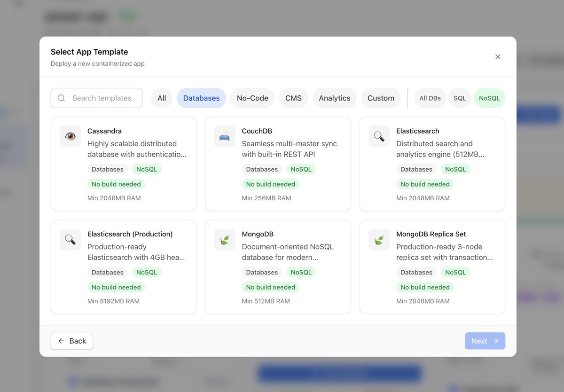Pick the MongoDB Replica Set title
Screen dimensions: 564x392
point(431,234)
